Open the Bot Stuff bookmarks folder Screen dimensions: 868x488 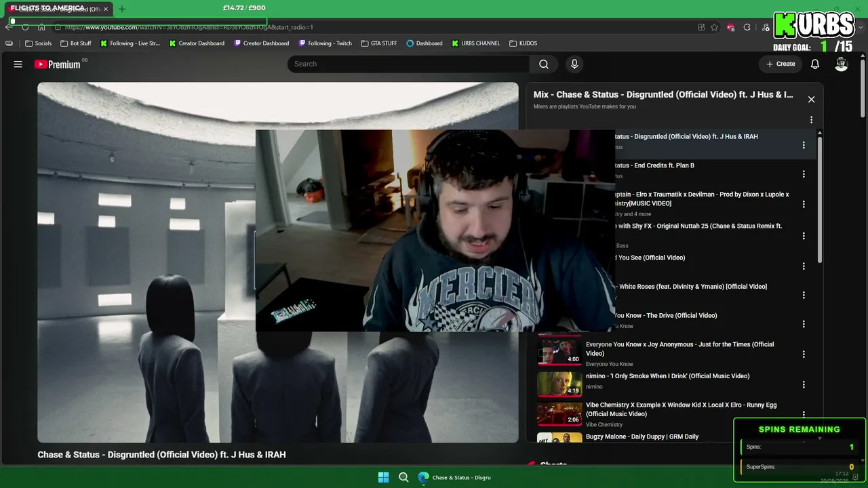[x=76, y=43]
